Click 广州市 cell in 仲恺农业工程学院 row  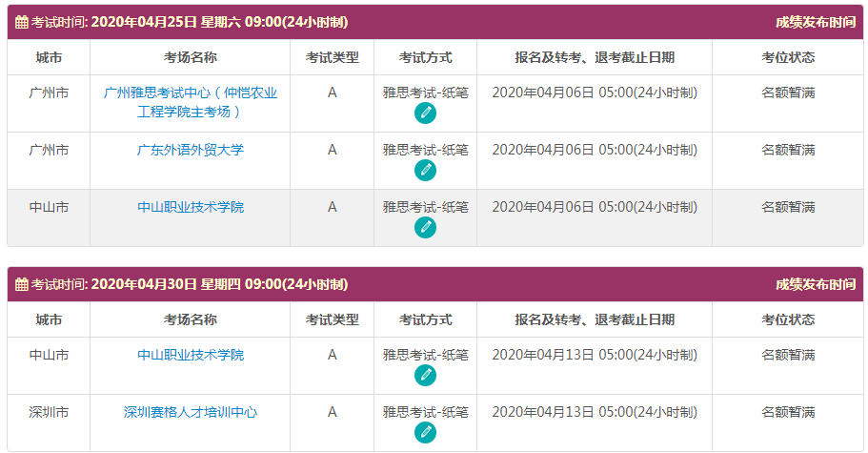point(49,93)
